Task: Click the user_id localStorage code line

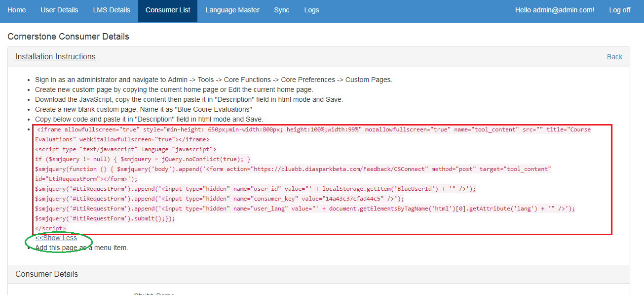Action: pyautogui.click(x=256, y=188)
